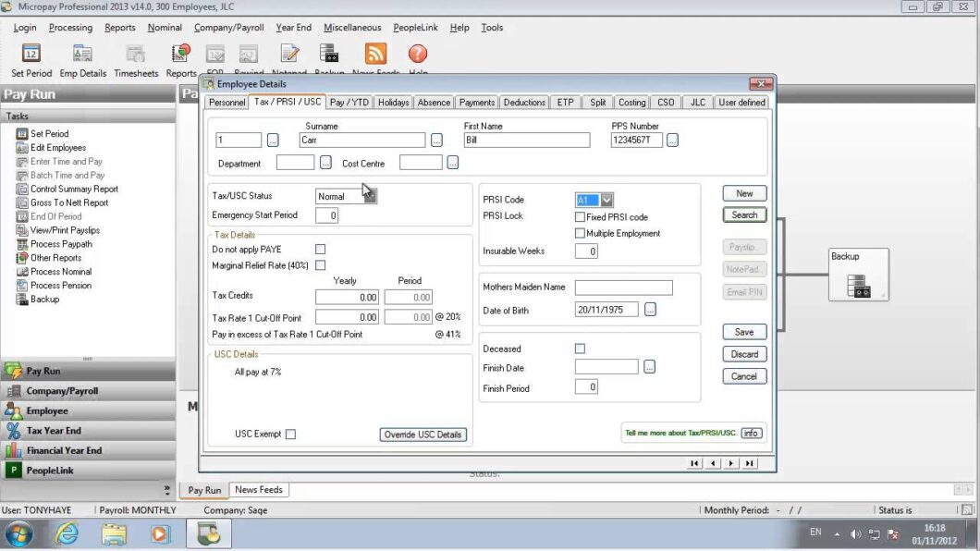Screen dimensions: 980x551
Task: Switch to the Deductions tab
Action: click(x=524, y=103)
